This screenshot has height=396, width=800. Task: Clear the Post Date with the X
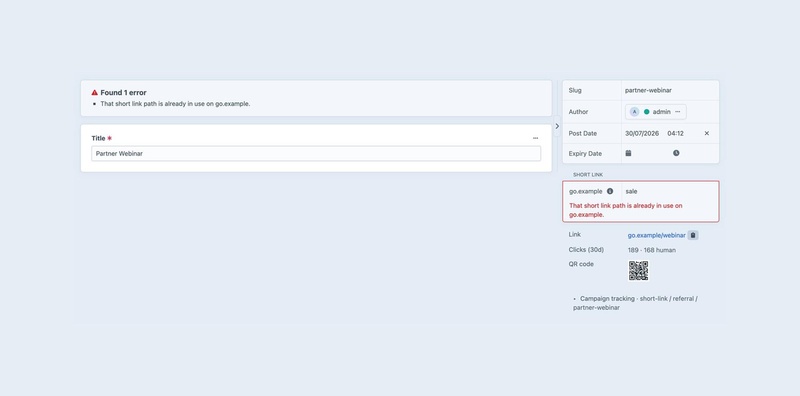(707, 133)
